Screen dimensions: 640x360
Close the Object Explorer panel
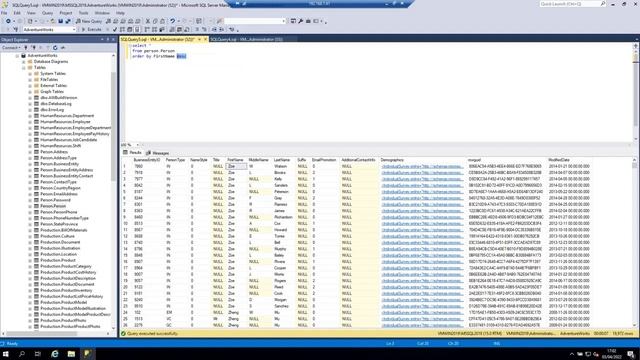(113, 40)
